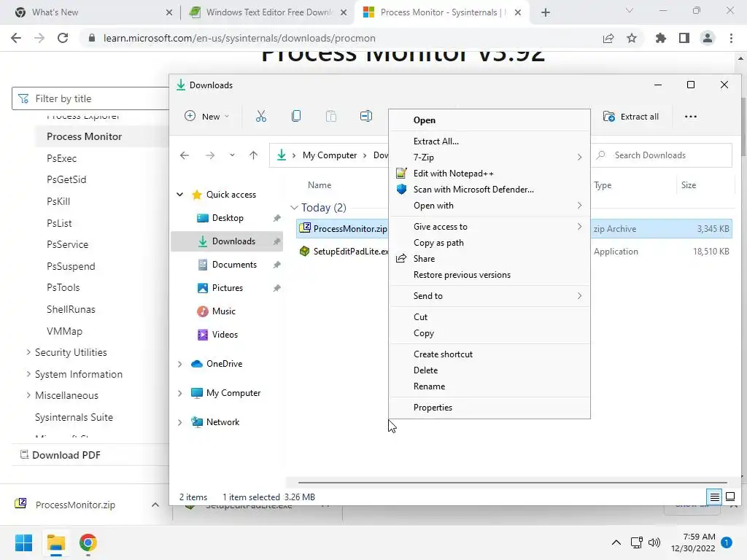747x560 pixels.
Task: Choose Copy as path menu entry
Action: 489,242
